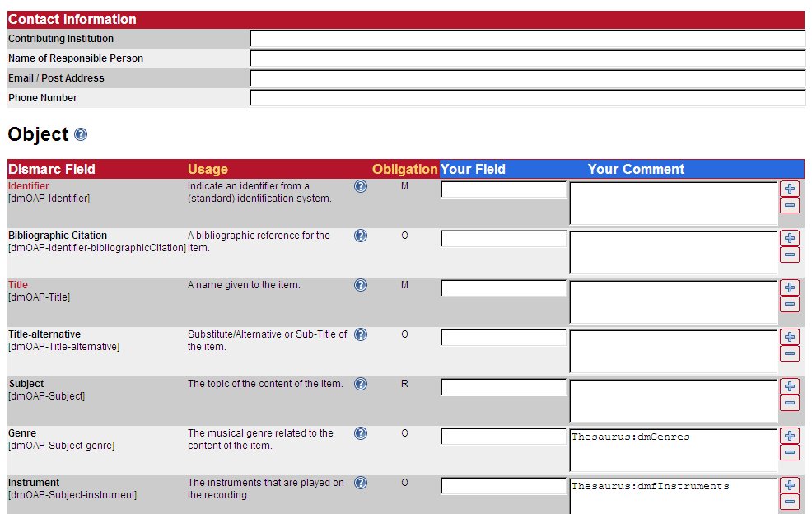This screenshot has width=812, height=514.
Task: Click Your Comment box for Identifier
Action: [x=673, y=203]
